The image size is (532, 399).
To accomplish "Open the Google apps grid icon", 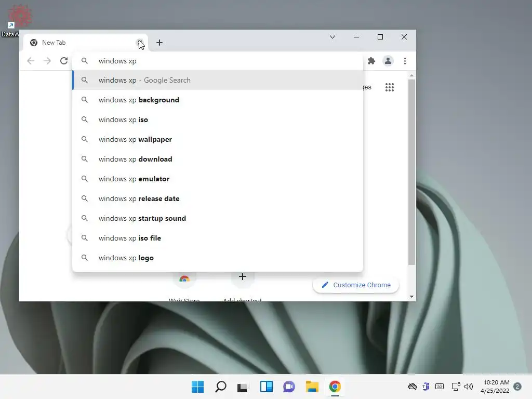I will 390,87.
